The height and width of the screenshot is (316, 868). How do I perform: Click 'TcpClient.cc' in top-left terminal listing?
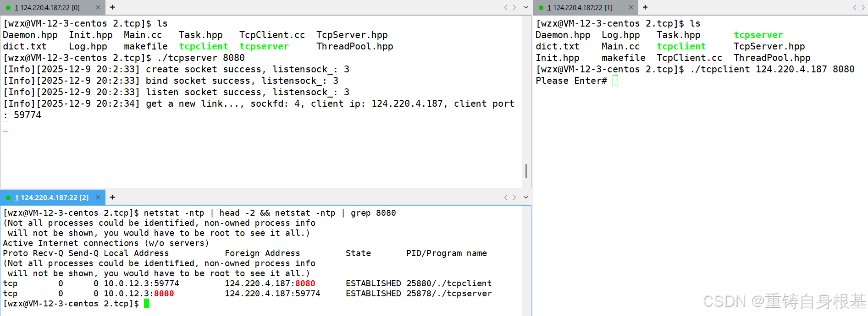272,35
